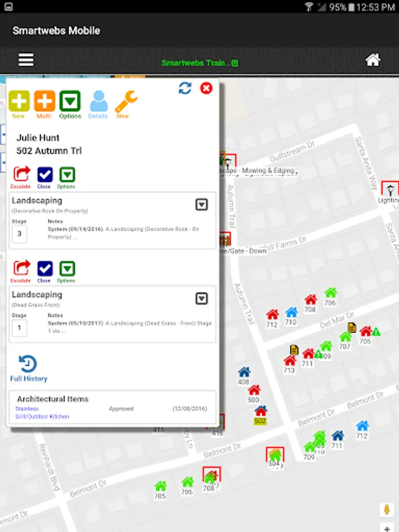This screenshot has height=532, width=399.
Task: Select green house marker 706 on Belmont
Action: pos(187,482)
